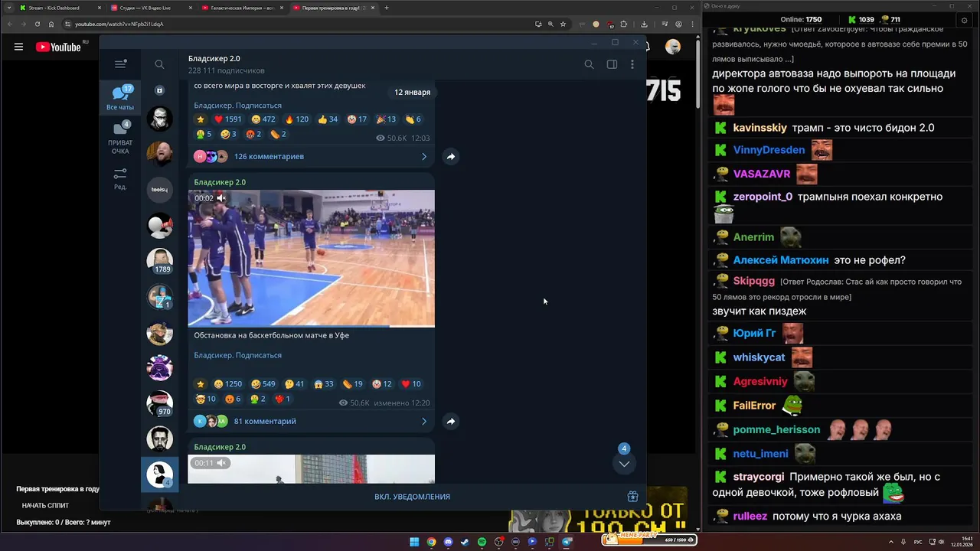This screenshot has width=980, height=551.
Task: Click НАЧАТЬ СПЛИТ button
Action: point(45,506)
